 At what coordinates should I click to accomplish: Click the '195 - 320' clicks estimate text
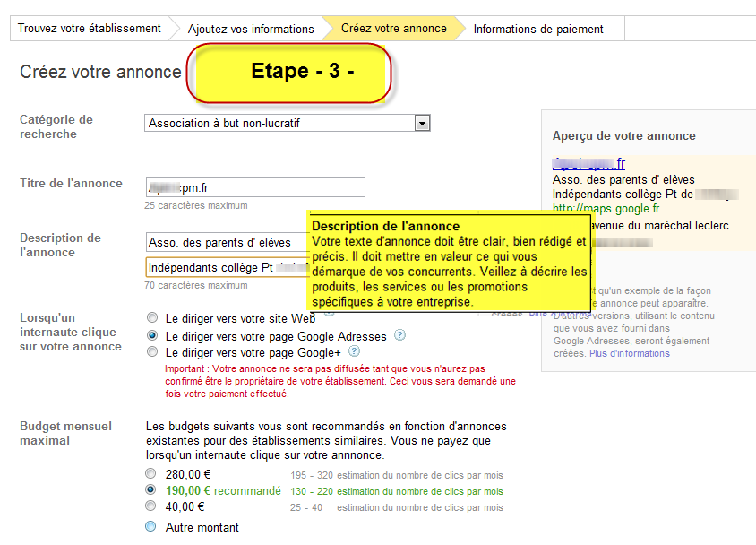pyautogui.click(x=312, y=475)
